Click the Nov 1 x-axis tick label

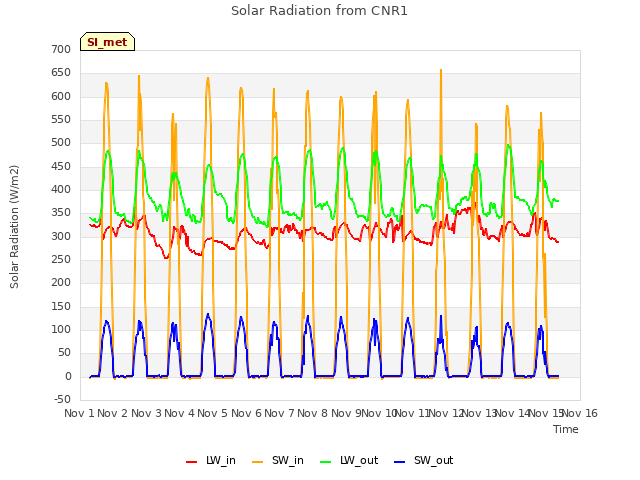tap(79, 413)
